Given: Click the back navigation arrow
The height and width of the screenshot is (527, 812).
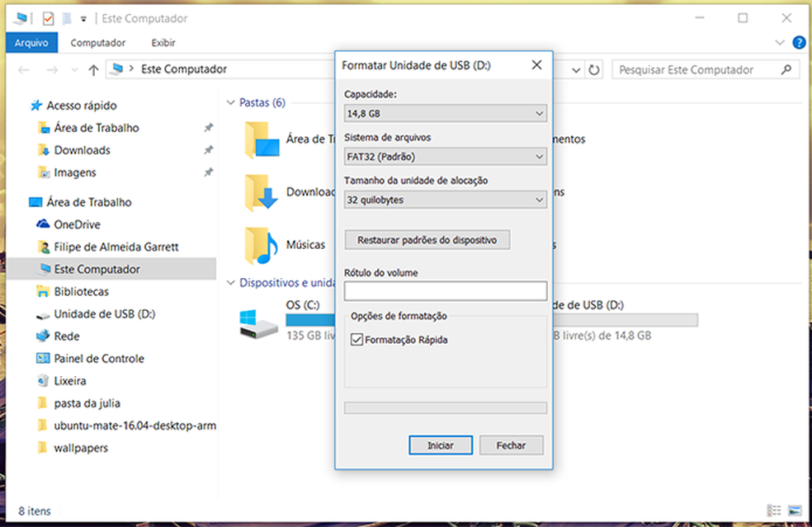Looking at the screenshot, I should 23,70.
